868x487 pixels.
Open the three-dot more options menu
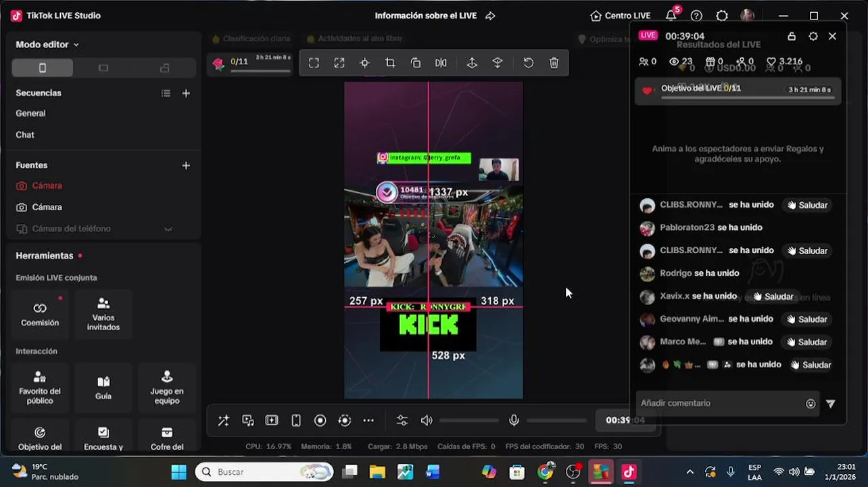[x=368, y=421]
